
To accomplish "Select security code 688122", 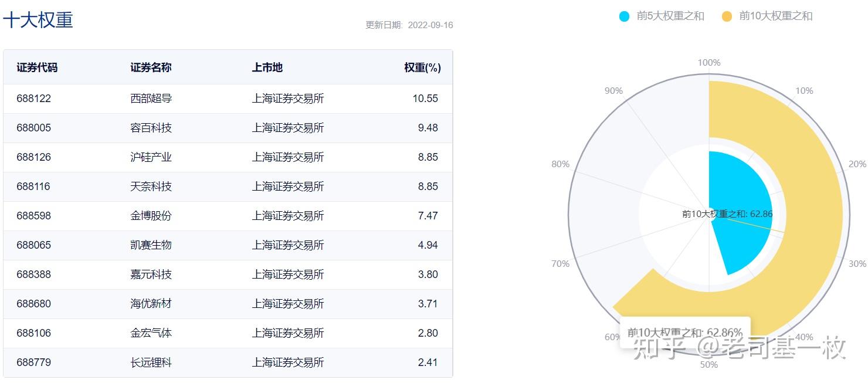I will coord(34,99).
